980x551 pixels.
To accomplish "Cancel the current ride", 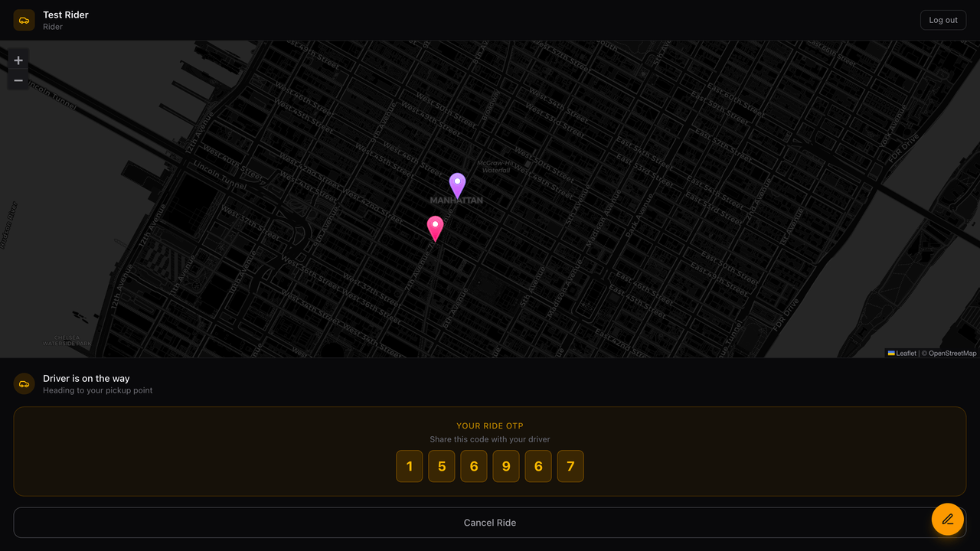I will (490, 523).
